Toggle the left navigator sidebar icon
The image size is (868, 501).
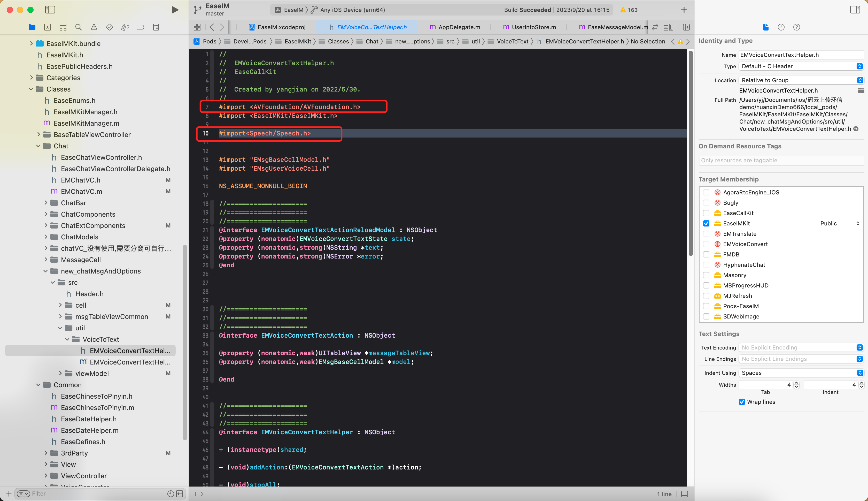click(x=50, y=10)
